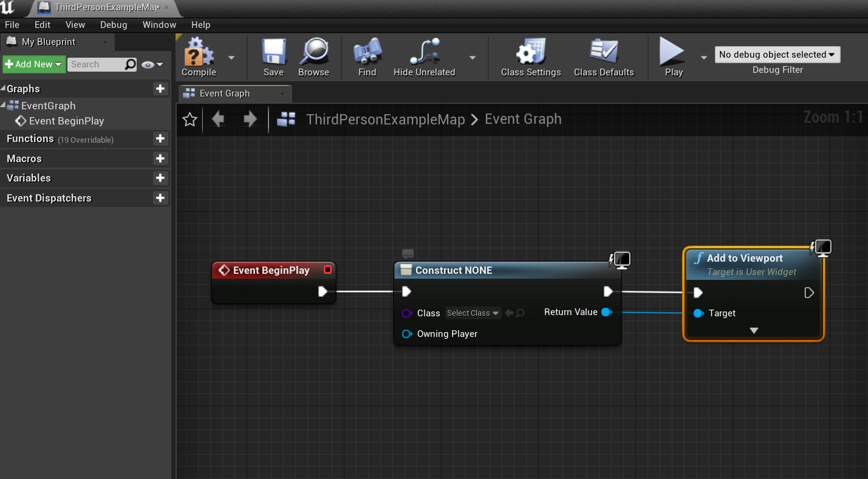Open Class Defaults

(604, 56)
